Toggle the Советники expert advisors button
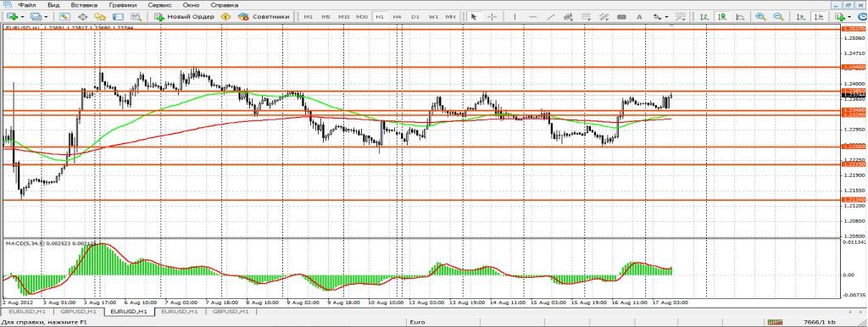This screenshot has width=868, height=327. 264,17
